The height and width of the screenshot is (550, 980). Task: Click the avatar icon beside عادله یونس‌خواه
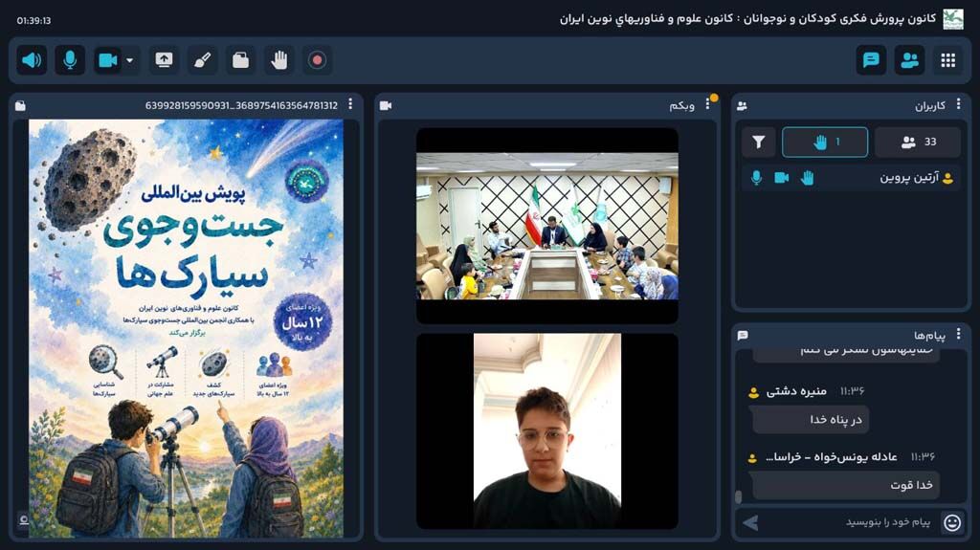(752, 458)
